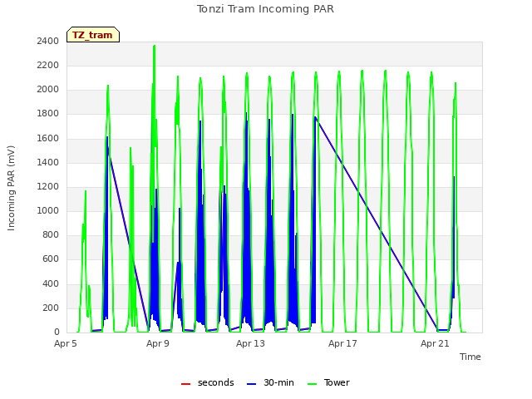The width and height of the screenshot is (532, 399).
Task: Click the TZ_tram annotation label
Action: coord(92,35)
